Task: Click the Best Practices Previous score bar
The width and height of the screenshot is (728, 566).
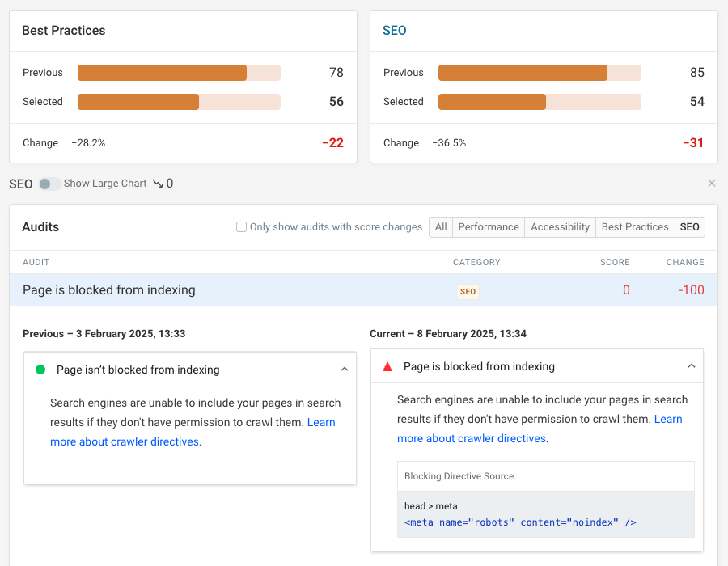Action: coord(179,73)
